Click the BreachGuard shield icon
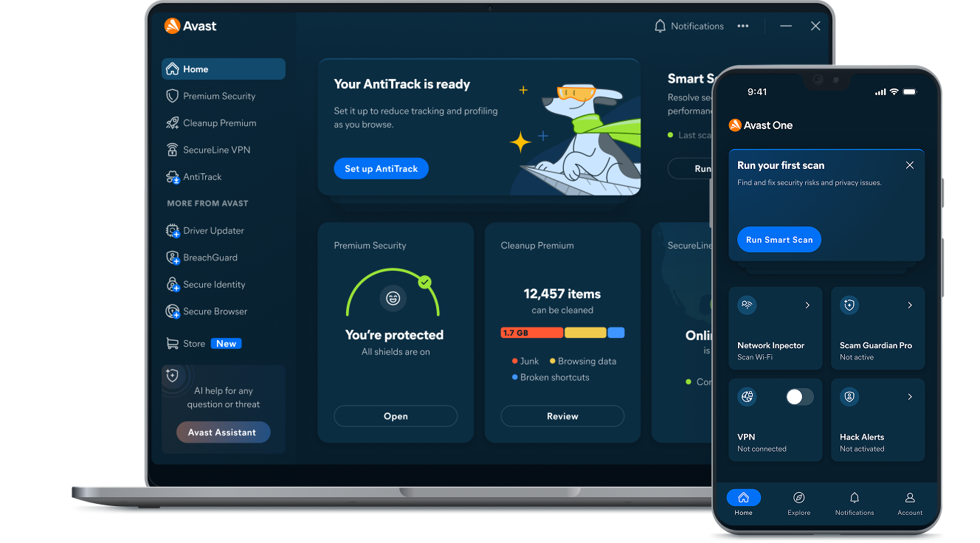Viewport: 980px width, 543px height. pyautogui.click(x=172, y=257)
